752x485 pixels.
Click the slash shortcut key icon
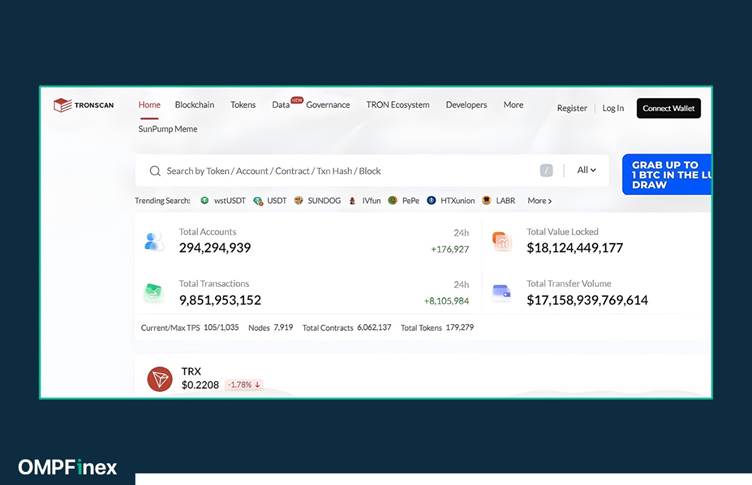pos(546,171)
